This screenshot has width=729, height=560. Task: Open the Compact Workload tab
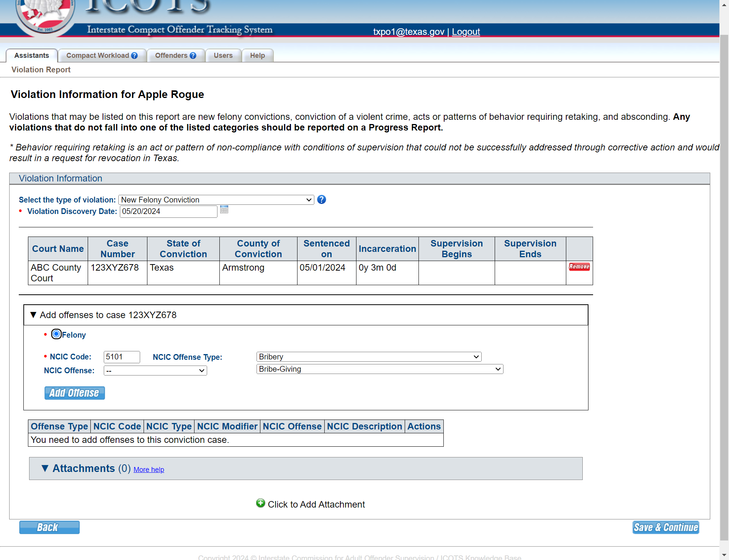tap(102, 56)
